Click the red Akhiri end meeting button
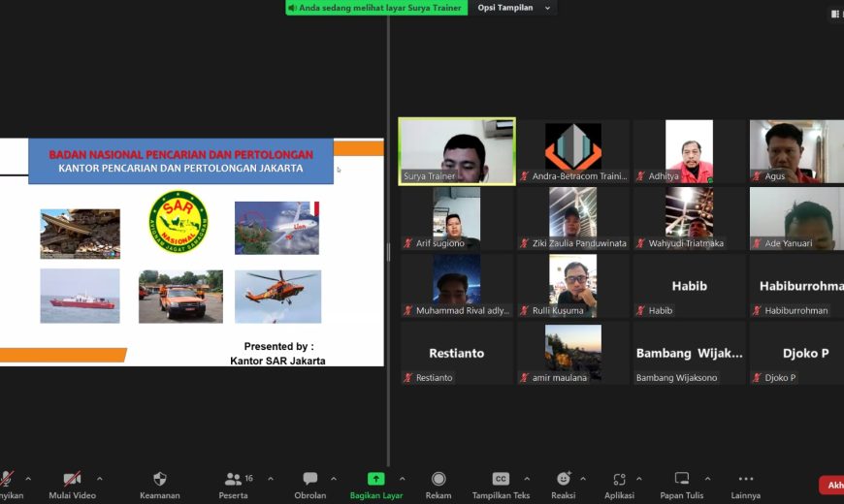The height and width of the screenshot is (504, 844). pyautogui.click(x=831, y=485)
